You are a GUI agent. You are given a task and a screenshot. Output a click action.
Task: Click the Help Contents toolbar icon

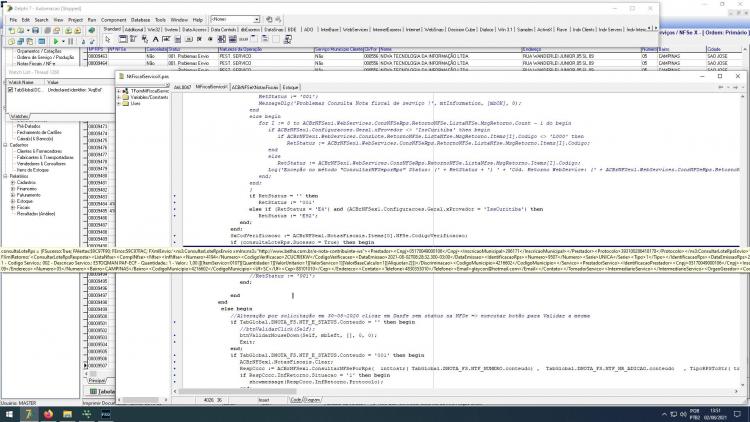[92, 30]
